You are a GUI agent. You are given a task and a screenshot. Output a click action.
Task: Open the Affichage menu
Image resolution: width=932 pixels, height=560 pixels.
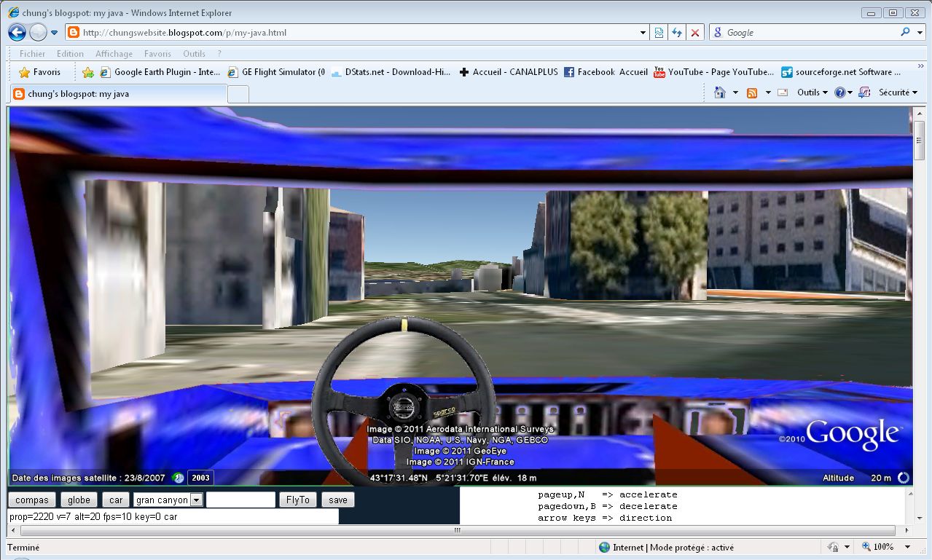114,54
